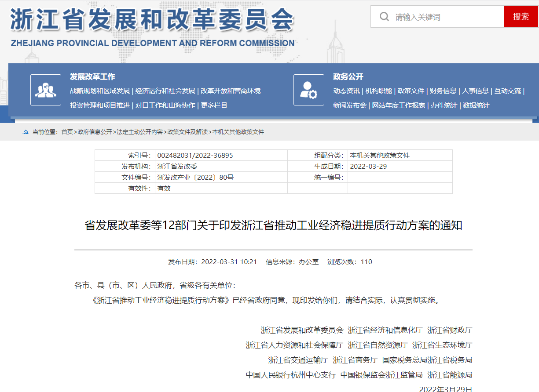The width and height of the screenshot is (539, 392).
Task: Click the English title ZHEJIANG PROVINCIAL DEVELOPMENT
Action: [152, 43]
